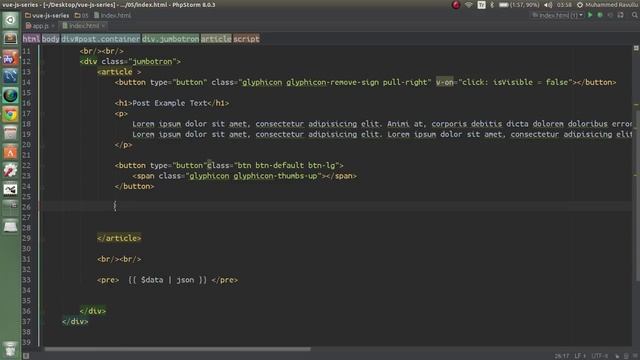Select the div#post.container breadcrumb
The height and width of the screenshot is (360, 640).
point(100,39)
